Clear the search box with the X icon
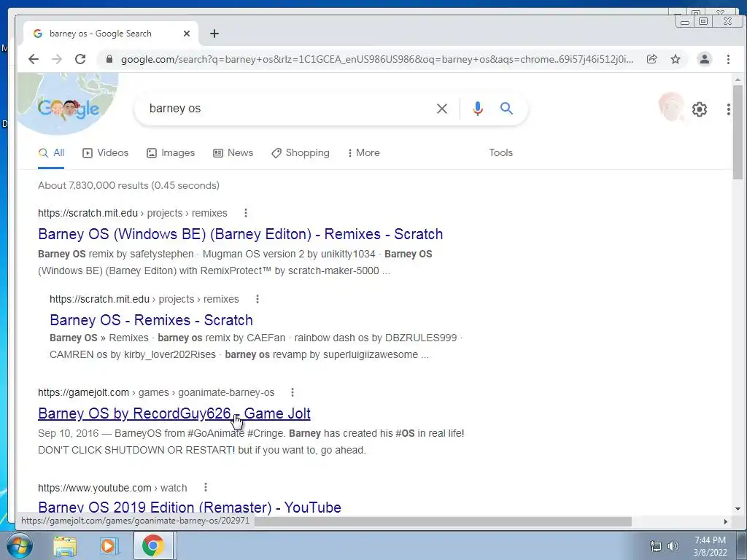Viewport: 747px width, 560px height. (x=441, y=109)
